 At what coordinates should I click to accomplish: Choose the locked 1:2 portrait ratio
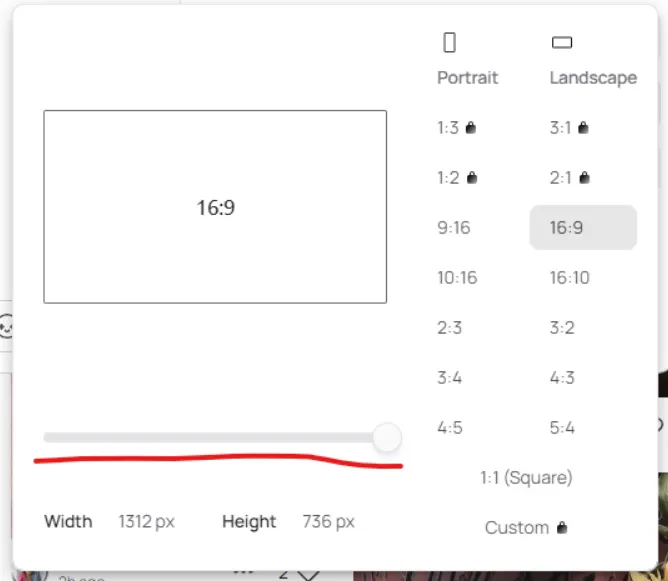456,178
